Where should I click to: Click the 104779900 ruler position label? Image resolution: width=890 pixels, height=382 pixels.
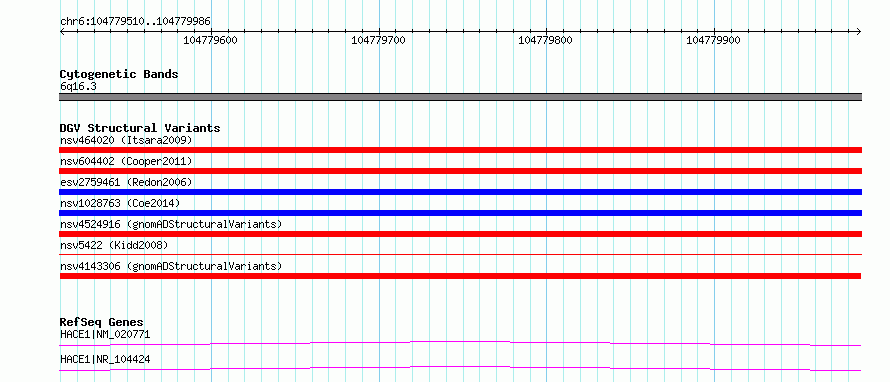click(x=713, y=40)
